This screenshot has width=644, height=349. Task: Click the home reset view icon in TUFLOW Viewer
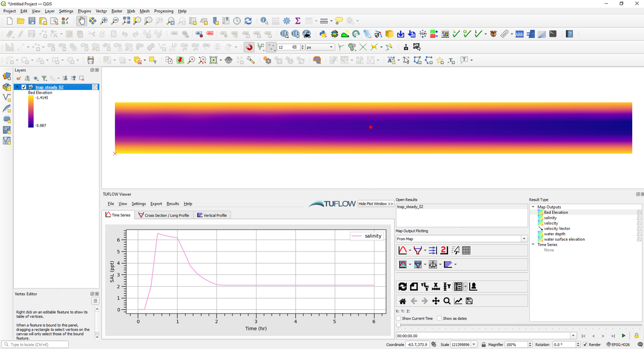(x=402, y=301)
